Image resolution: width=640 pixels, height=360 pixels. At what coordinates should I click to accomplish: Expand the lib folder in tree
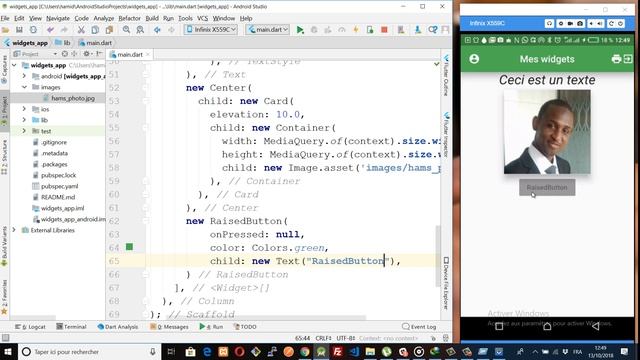coord(24,120)
